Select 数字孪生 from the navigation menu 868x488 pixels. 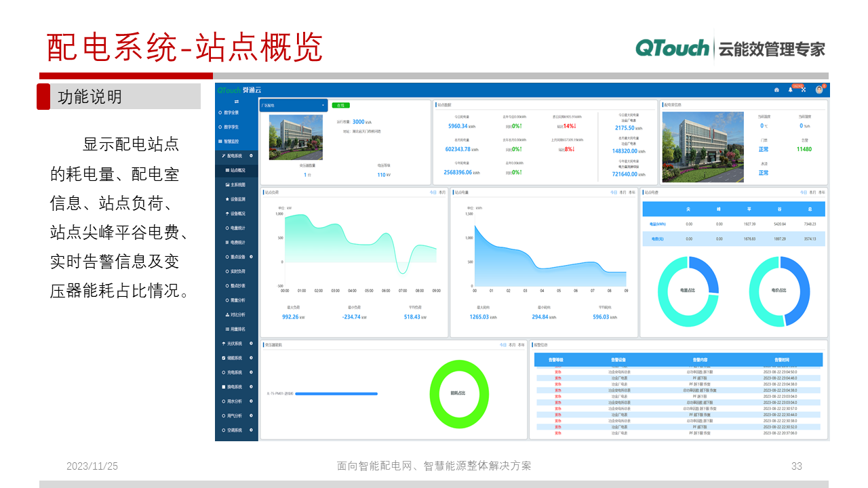[x=236, y=126]
